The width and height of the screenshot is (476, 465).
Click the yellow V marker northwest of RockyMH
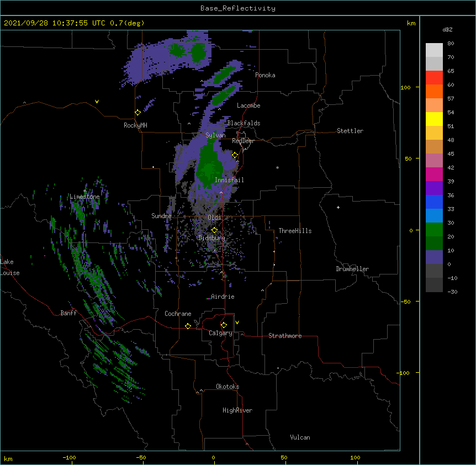[x=97, y=102]
